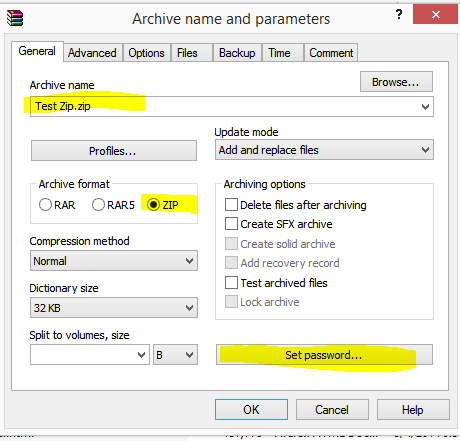Open the Compression method dropdown

coord(114,261)
